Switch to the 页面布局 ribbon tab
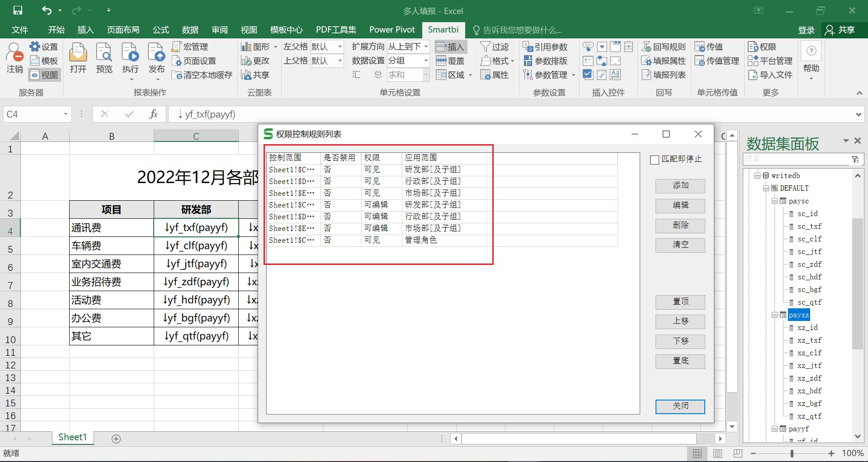Screen dimensions: 868x462 coord(123,30)
